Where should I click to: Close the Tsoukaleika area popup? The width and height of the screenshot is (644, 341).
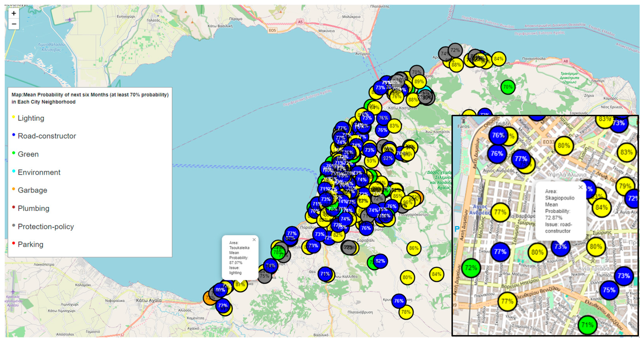pyautogui.click(x=254, y=240)
